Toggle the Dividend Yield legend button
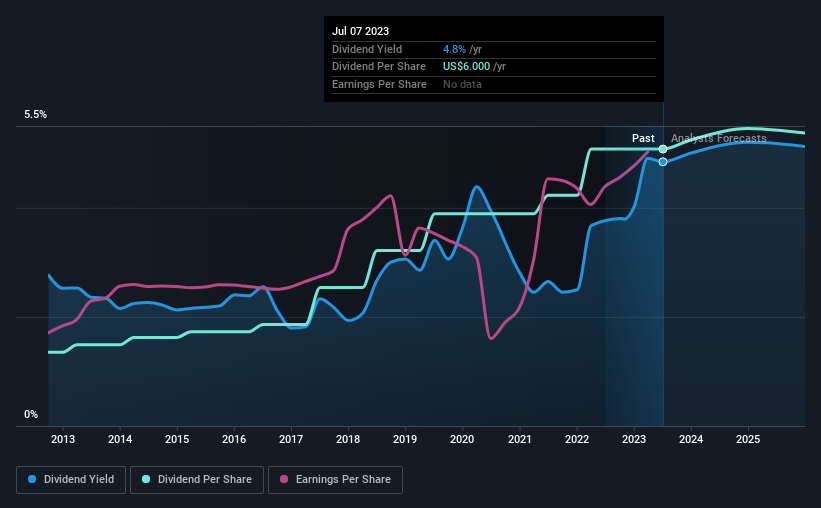The height and width of the screenshot is (508, 821). [x=71, y=480]
